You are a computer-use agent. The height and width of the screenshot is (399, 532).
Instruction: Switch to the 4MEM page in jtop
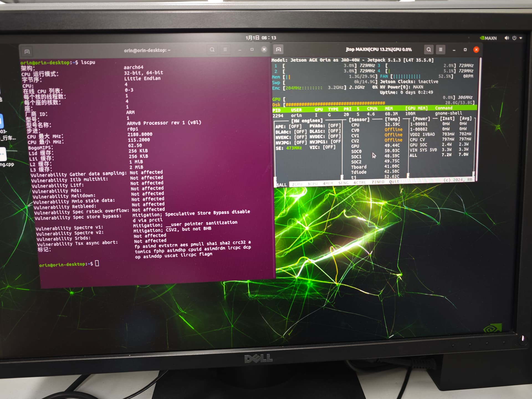point(328,183)
